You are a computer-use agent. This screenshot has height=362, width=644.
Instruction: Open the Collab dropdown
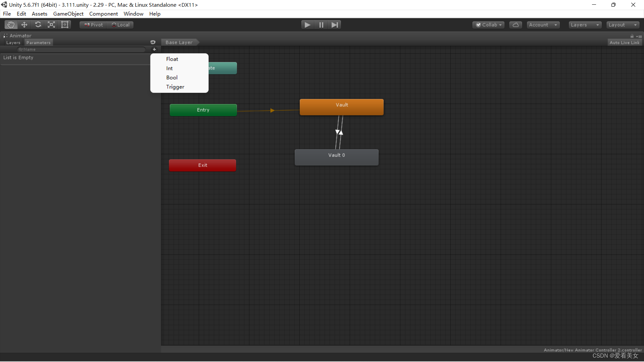[x=488, y=25]
